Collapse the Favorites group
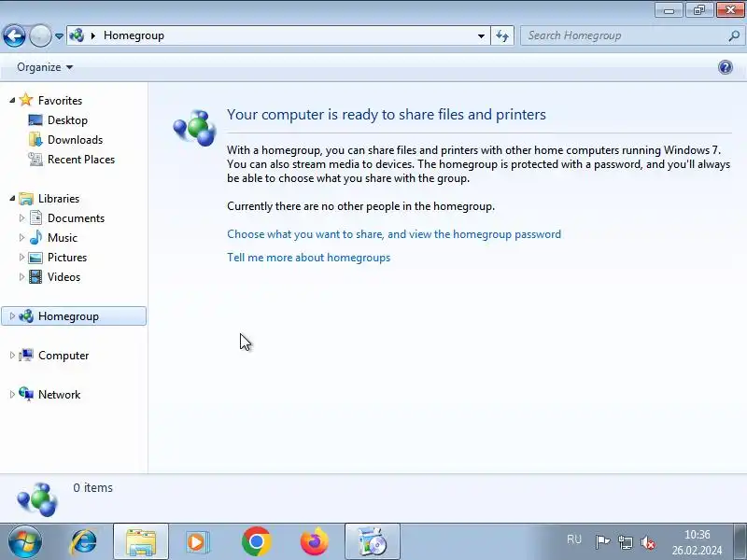This screenshot has height=560, width=747. tap(12, 100)
